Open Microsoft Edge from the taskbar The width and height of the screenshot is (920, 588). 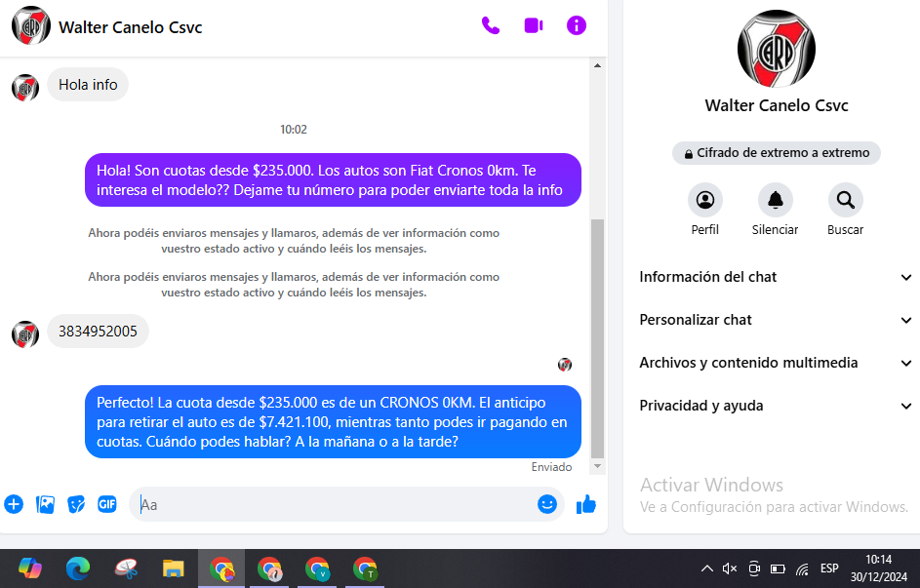(78, 568)
